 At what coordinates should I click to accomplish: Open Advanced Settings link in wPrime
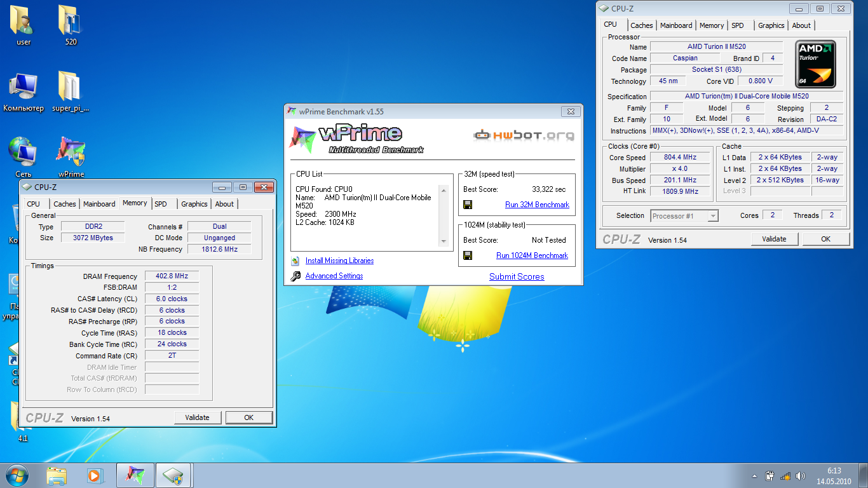click(x=334, y=276)
